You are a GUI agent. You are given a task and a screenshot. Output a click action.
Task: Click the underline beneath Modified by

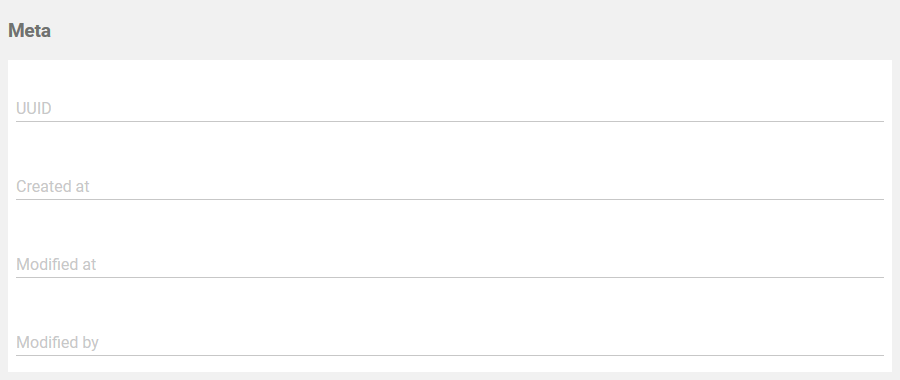[x=449, y=356]
